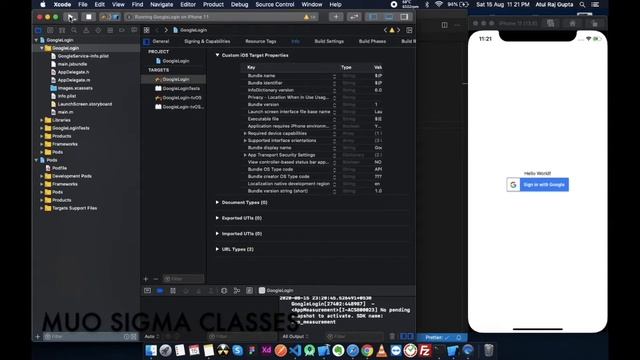Image resolution: width=640 pixels, height=360 pixels.
Task: Open the All Output dropdown
Action: pos(296,337)
